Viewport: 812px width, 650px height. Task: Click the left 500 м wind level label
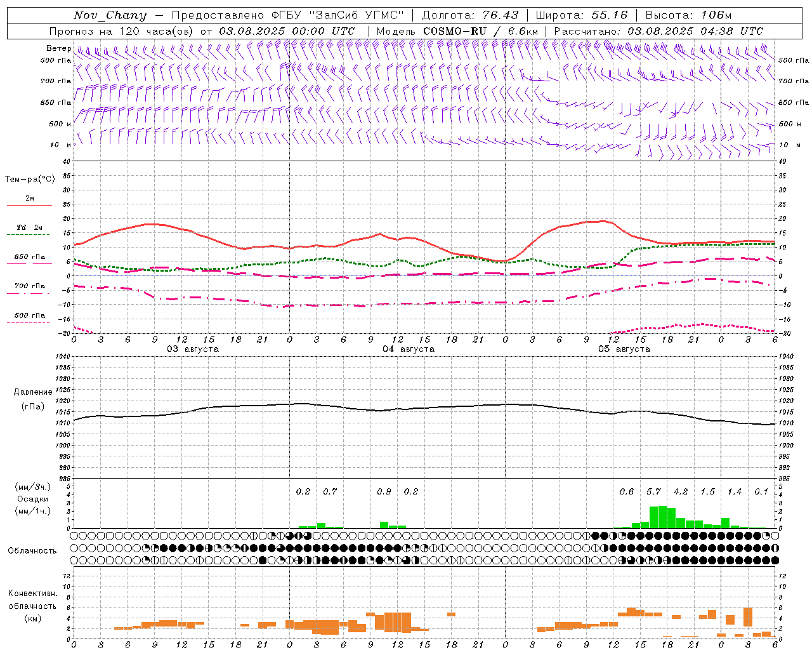(61, 124)
